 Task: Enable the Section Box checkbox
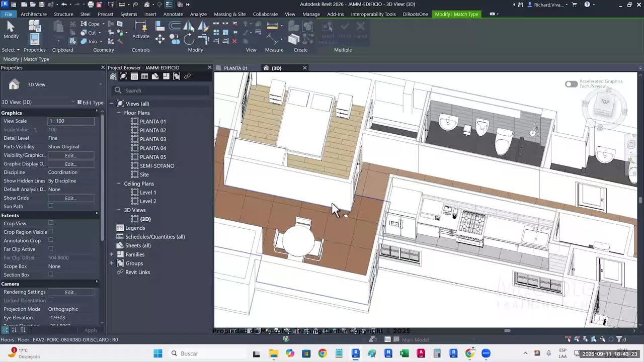[51, 275]
